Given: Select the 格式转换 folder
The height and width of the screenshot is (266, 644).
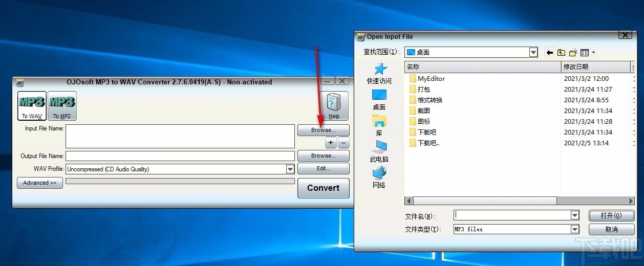Looking at the screenshot, I should 425,100.
